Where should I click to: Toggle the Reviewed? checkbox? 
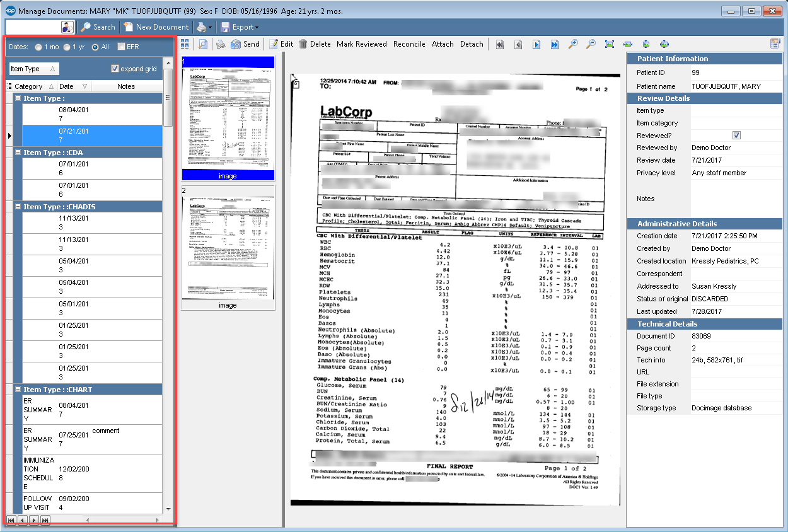[736, 136]
